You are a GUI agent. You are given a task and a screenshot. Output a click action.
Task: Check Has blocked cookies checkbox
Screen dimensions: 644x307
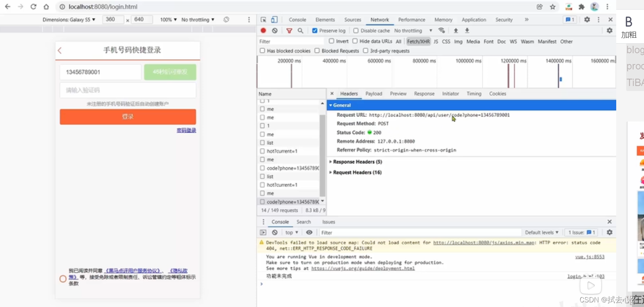click(x=262, y=51)
